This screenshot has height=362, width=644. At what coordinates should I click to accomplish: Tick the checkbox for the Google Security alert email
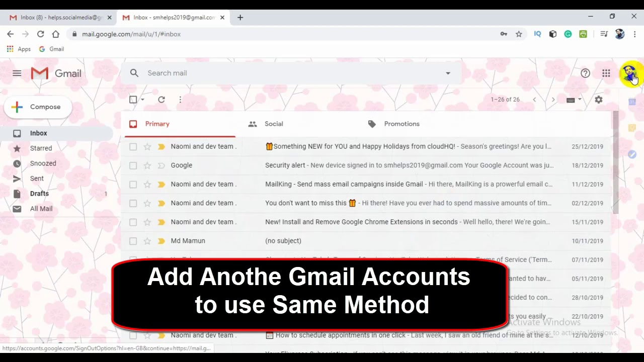[x=133, y=165]
